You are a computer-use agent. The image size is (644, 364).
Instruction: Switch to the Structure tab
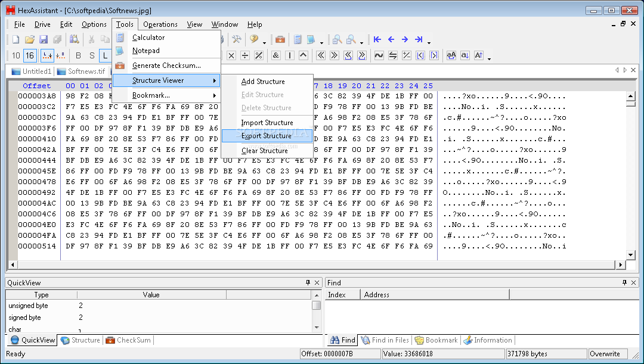click(x=80, y=340)
